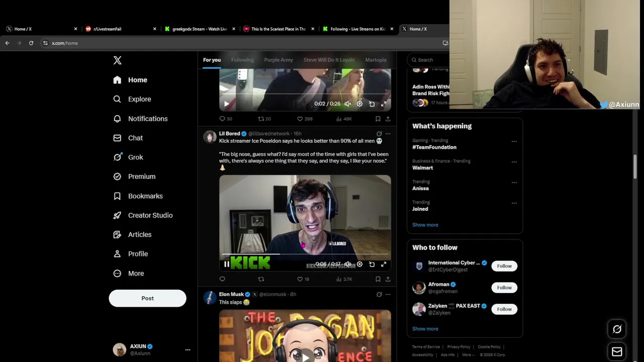Switch to the Martopia tab
Viewport: 644px width, 362px height.
coord(376,60)
